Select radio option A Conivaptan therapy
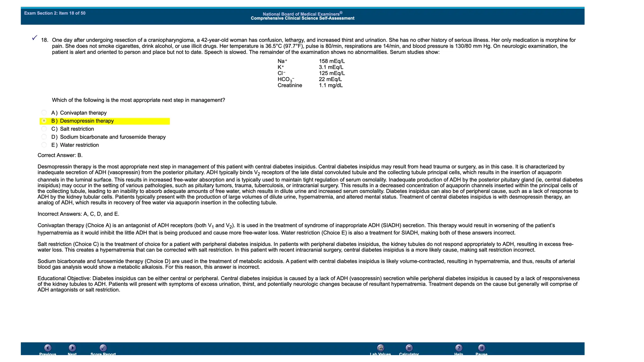Screen dimensions: 644x362 (x=44, y=113)
